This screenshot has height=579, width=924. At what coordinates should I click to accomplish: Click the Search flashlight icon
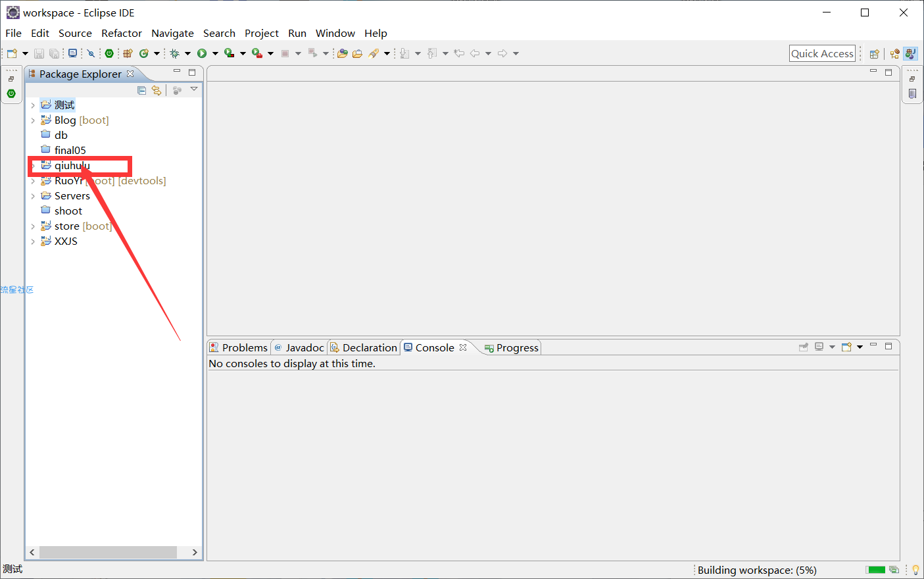click(x=374, y=53)
